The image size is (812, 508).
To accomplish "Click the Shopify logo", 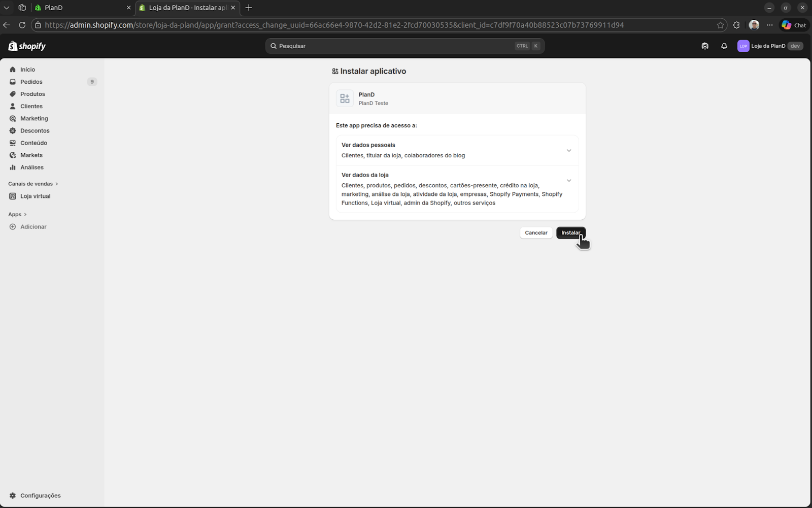I will point(27,46).
